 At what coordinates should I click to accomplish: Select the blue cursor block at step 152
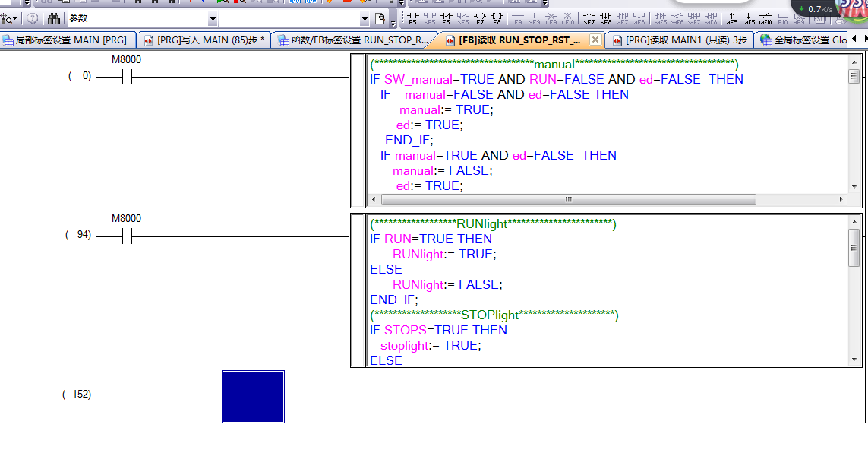253,396
